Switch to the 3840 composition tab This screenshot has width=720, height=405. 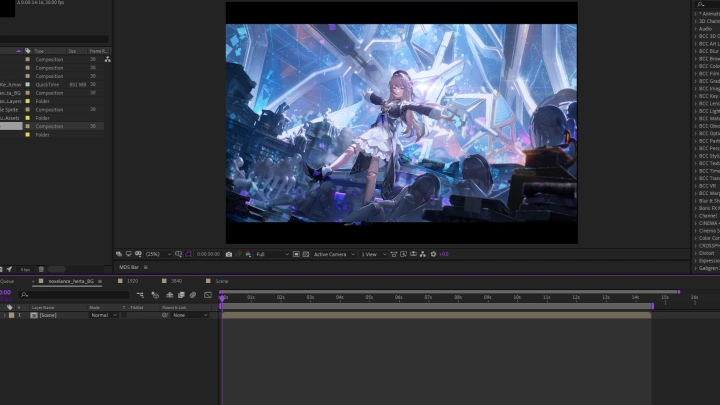[176, 281]
